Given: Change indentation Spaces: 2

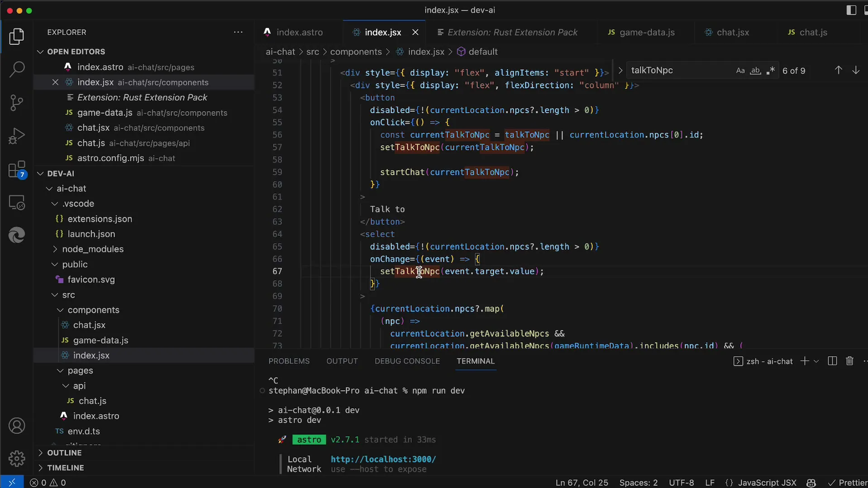Looking at the screenshot, I should [638, 483].
